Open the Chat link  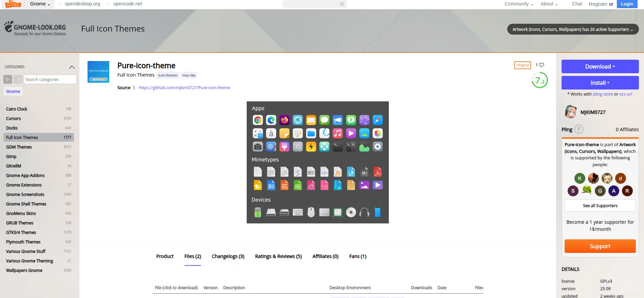(x=577, y=4)
